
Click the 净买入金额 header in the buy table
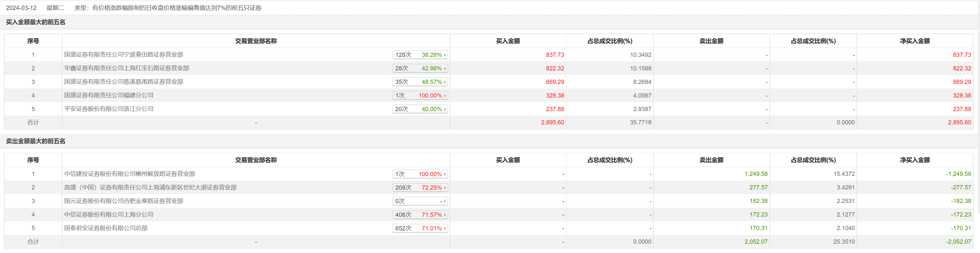[915, 41]
